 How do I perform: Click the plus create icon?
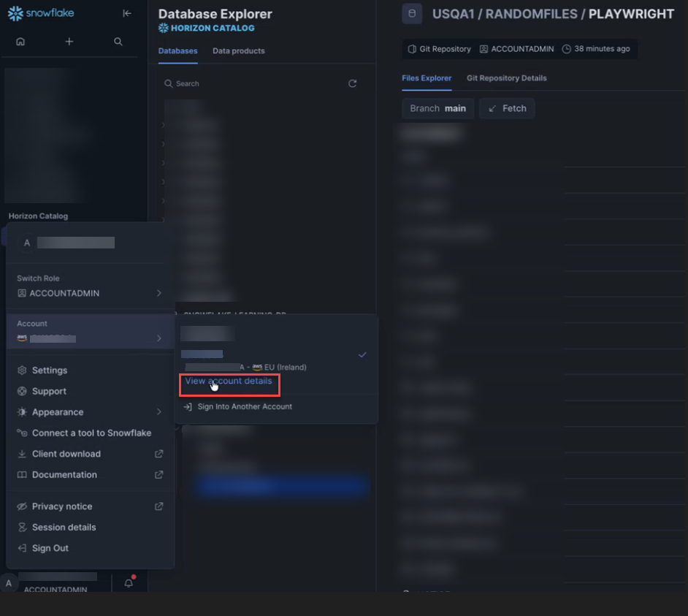tap(69, 42)
